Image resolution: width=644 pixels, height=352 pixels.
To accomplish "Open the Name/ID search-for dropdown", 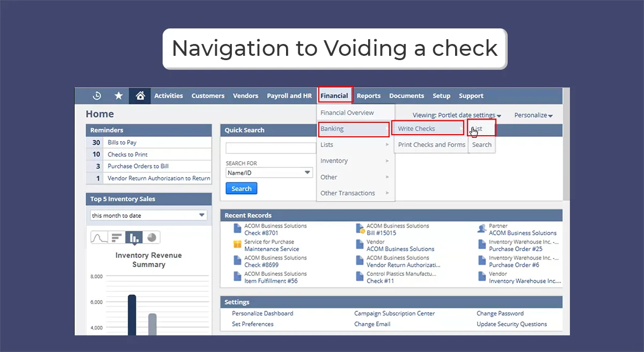I will point(269,173).
